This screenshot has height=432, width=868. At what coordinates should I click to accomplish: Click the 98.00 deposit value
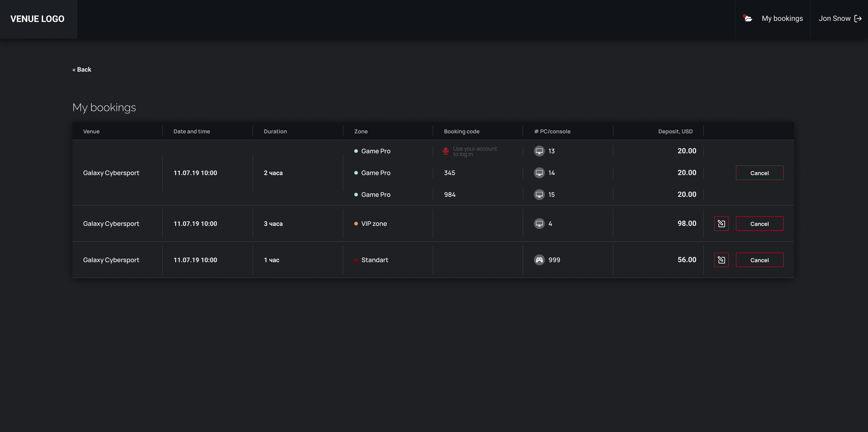point(687,224)
